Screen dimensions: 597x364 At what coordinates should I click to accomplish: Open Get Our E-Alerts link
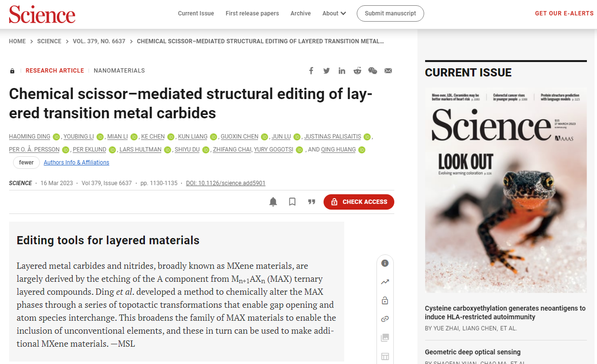[x=564, y=13]
